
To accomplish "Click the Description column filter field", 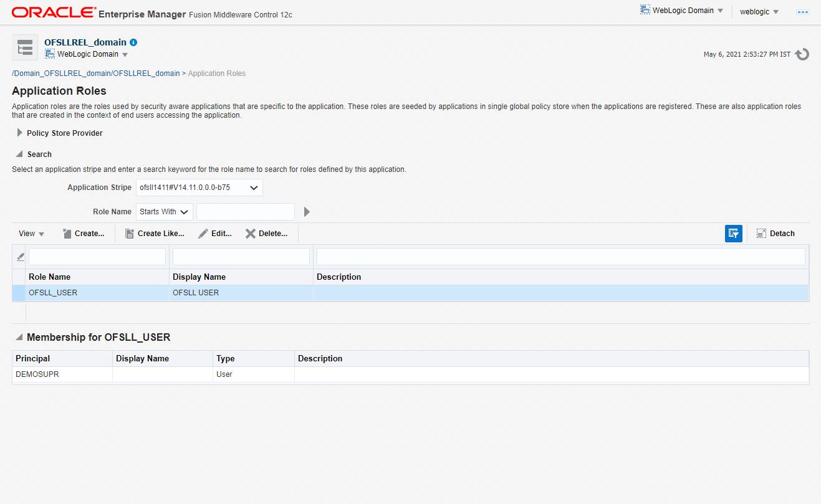I will [561, 257].
